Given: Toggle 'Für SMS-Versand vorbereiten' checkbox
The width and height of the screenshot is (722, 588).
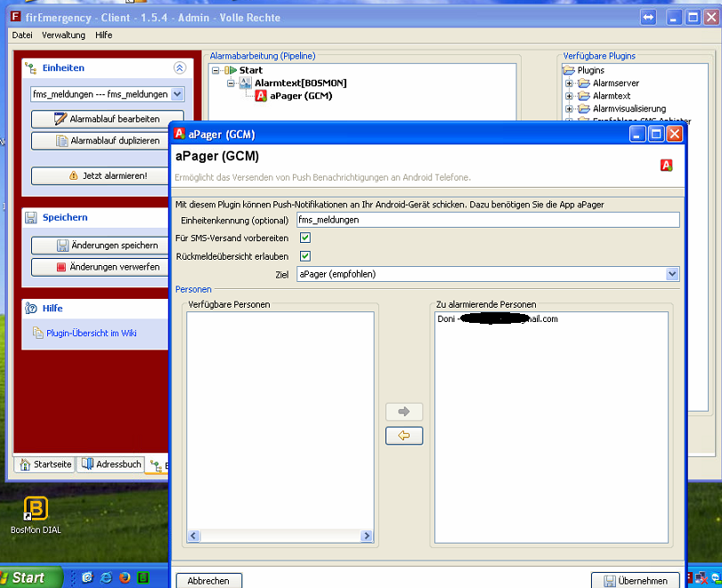Looking at the screenshot, I should click(305, 238).
